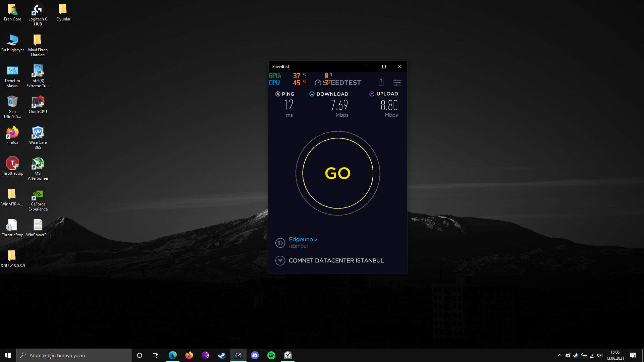Screen dimensions: 644x362
Task: Click the Wi-Fi connection icon beside COMNET
Action: tap(280, 260)
